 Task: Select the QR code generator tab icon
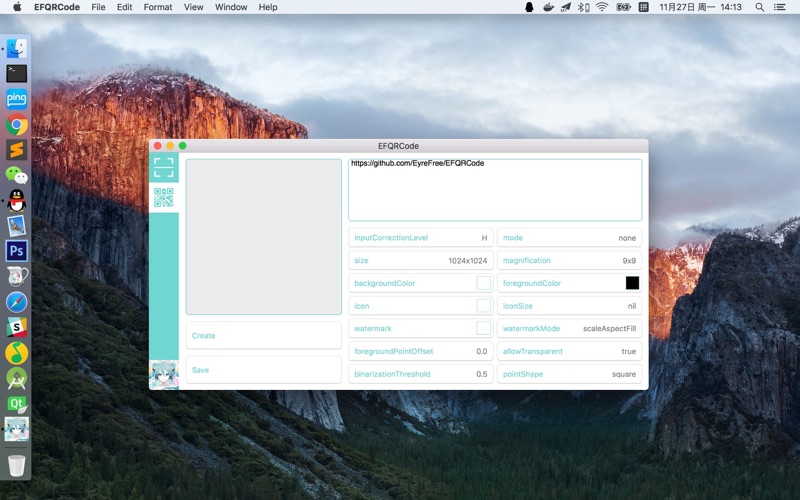point(164,197)
